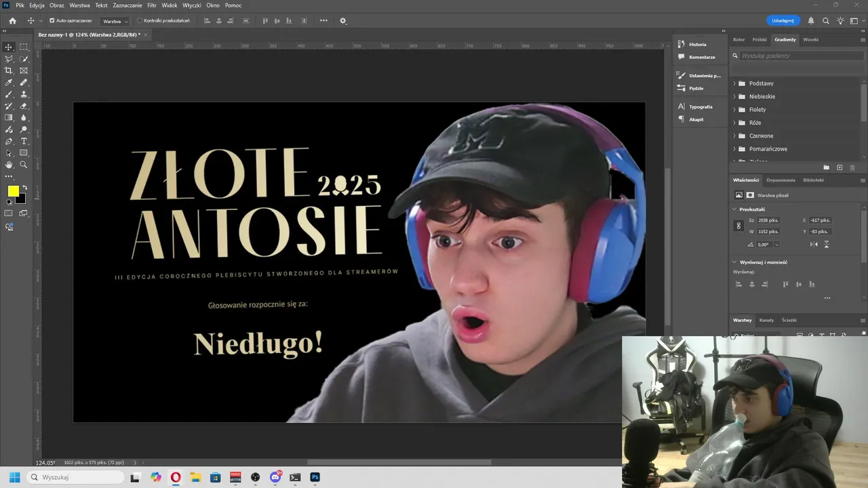Open the Warstwa auto-select dropdown

[x=115, y=21]
